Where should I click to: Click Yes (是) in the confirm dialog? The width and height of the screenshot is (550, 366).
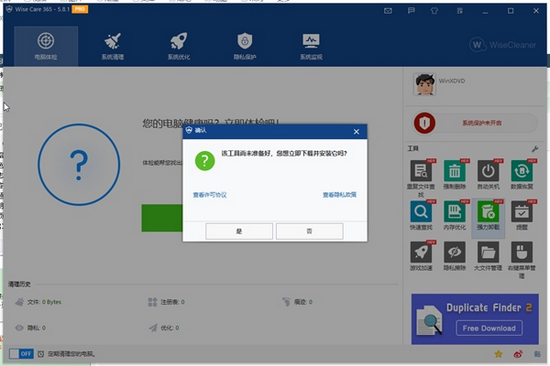(239, 231)
